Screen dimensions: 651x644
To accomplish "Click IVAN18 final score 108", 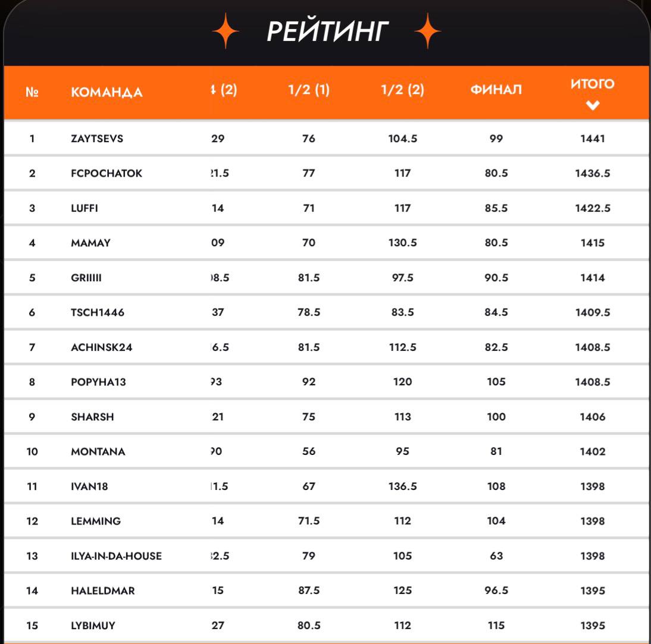I will coord(496,486).
